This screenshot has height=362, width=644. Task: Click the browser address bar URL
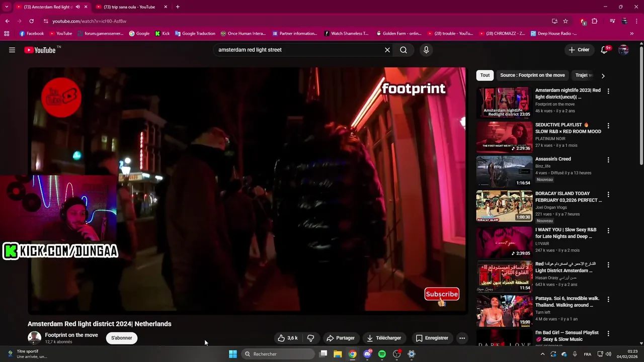[x=89, y=21]
